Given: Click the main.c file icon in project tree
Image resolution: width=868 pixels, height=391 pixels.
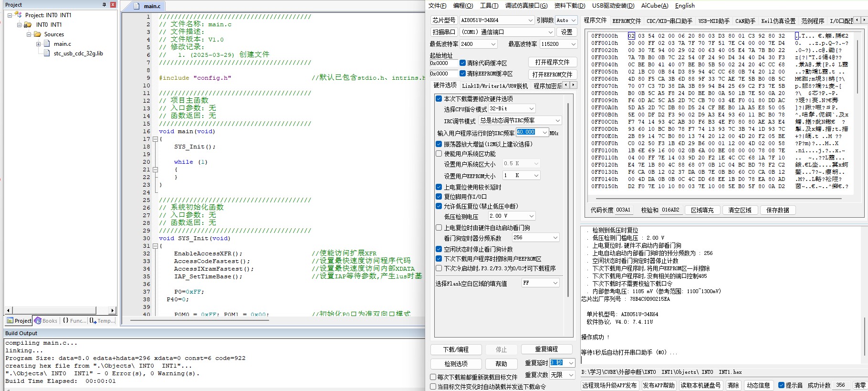Looking at the screenshot, I should coord(47,43).
